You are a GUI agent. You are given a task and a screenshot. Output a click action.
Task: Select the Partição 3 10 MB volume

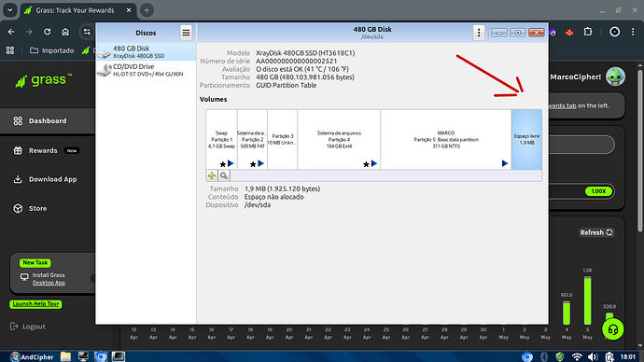[x=283, y=139]
